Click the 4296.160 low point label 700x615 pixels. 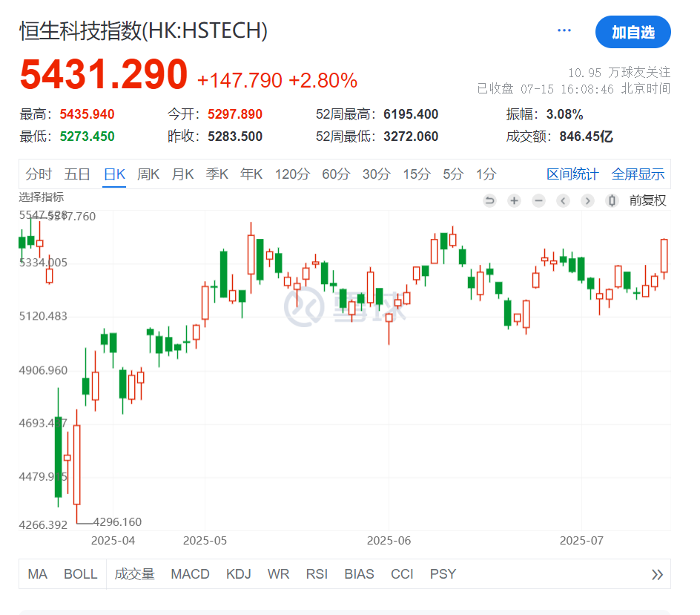(x=117, y=522)
